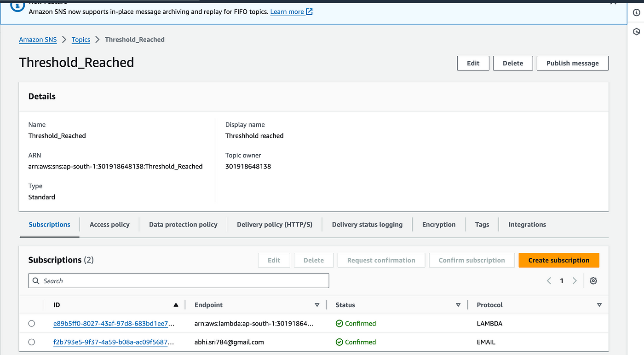The width and height of the screenshot is (644, 355).
Task: Open the Data protection policy tab
Action: (x=183, y=225)
